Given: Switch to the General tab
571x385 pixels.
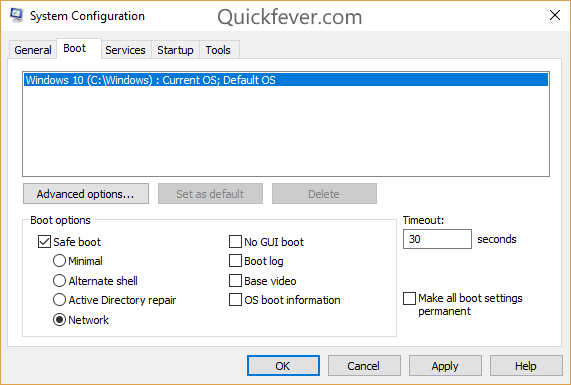Looking at the screenshot, I should click(x=33, y=50).
